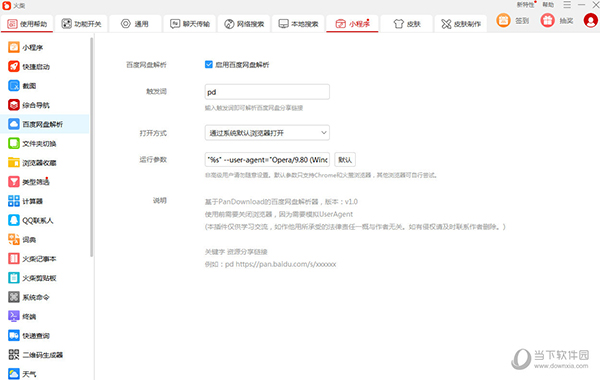Screen dimensions: 600x380
Task: Select the 系统命令 icon
Action: pyautogui.click(x=14, y=297)
